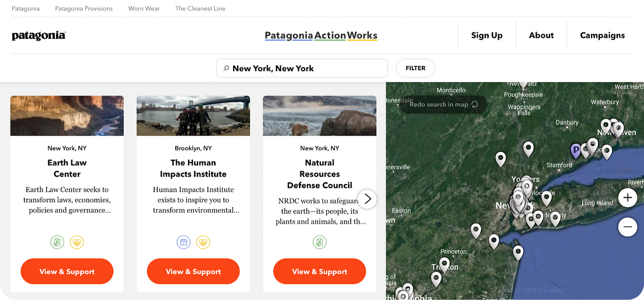Click the refresh icon in Redo search in map
The height and width of the screenshot is (300, 644).
point(475,105)
